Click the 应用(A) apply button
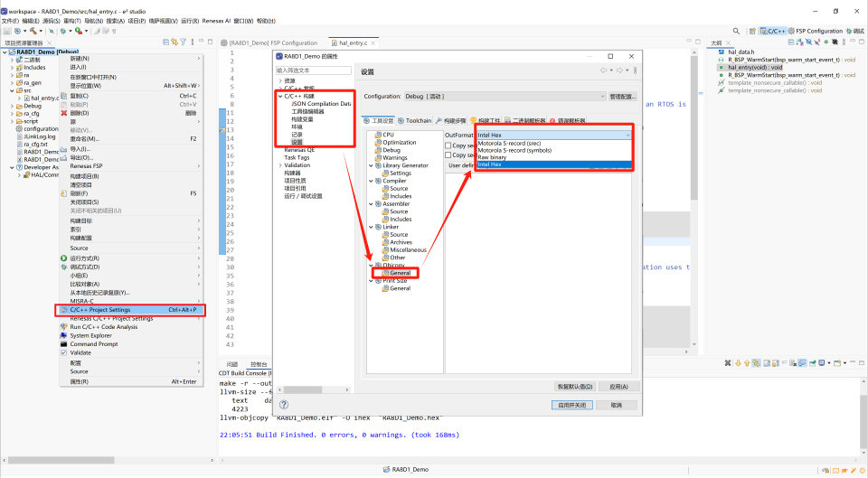This screenshot has width=868, height=478. coord(618,386)
